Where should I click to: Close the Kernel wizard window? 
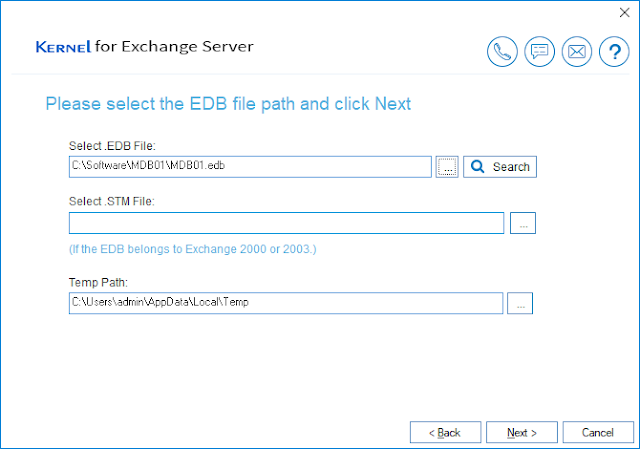click(x=624, y=12)
